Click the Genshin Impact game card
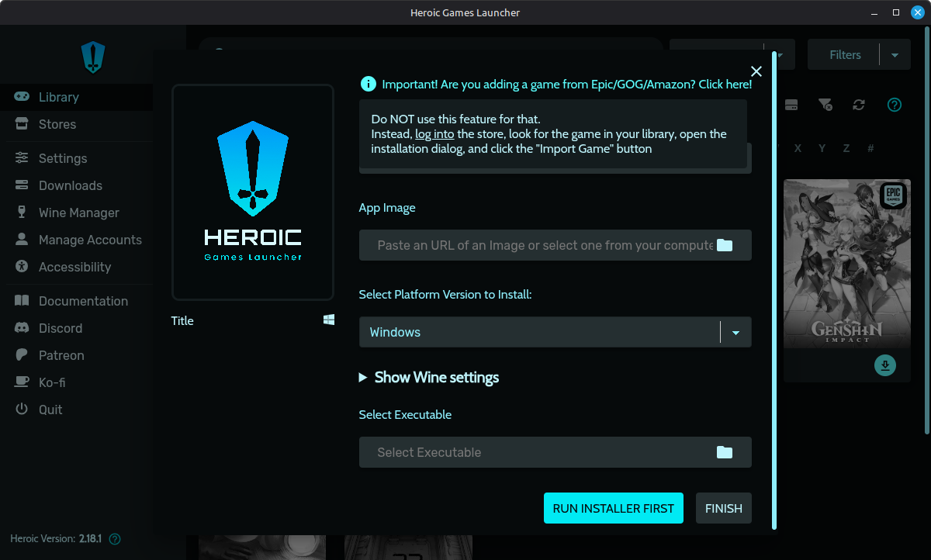The height and width of the screenshot is (560, 931). [x=846, y=281]
